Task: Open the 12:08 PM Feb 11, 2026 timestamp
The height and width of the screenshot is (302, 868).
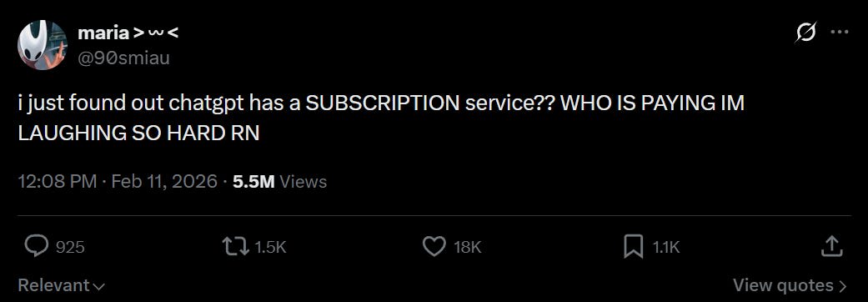Action: 118,181
